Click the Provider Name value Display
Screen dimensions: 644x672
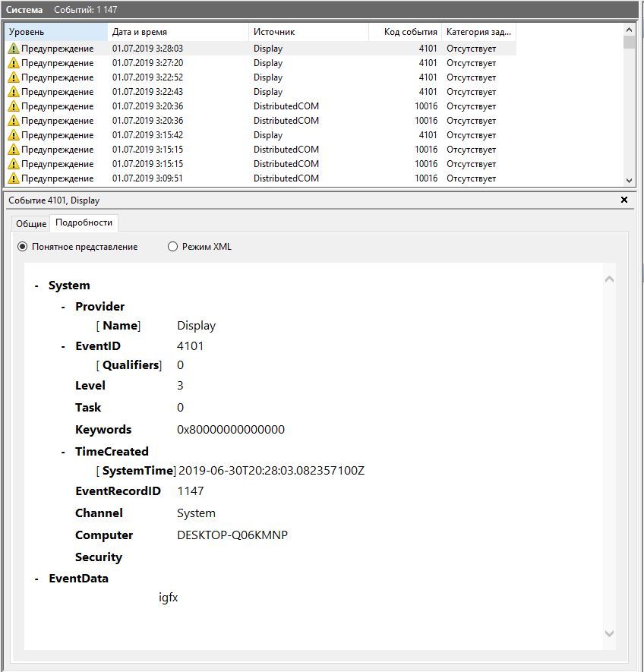196,327
